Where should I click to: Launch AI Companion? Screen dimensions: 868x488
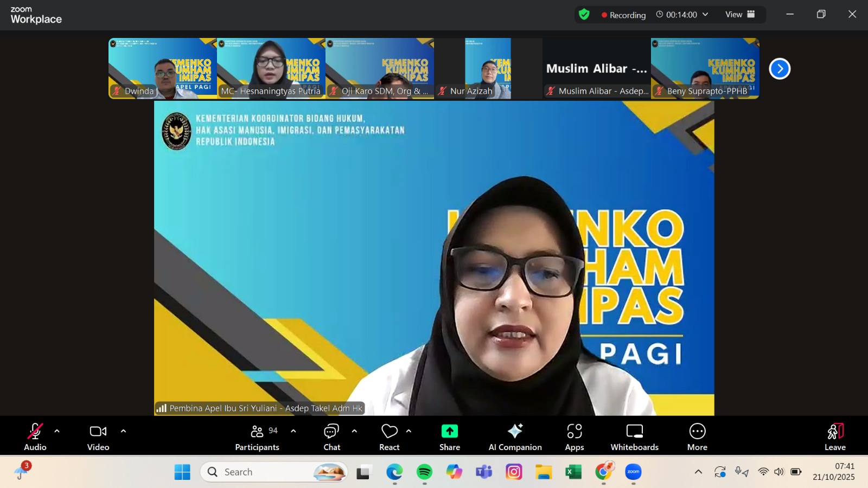click(x=515, y=436)
